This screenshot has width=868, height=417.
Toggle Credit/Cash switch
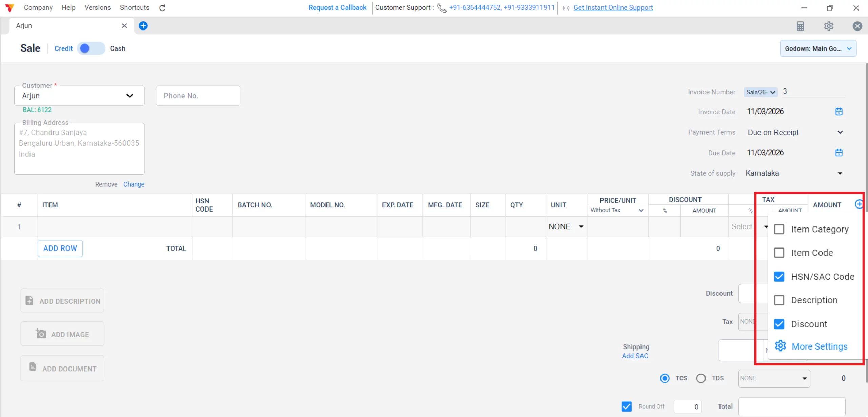click(x=91, y=48)
